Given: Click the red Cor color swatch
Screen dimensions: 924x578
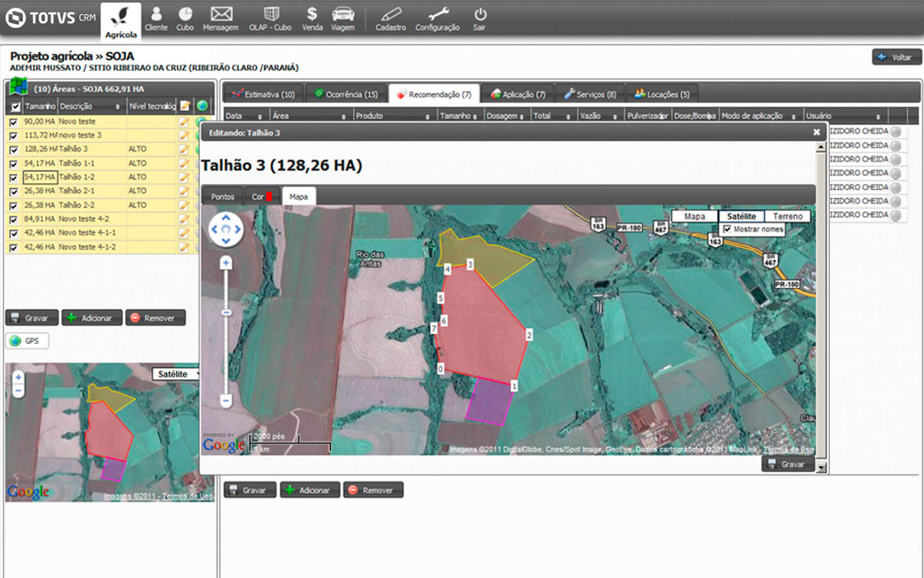Looking at the screenshot, I should (269, 197).
